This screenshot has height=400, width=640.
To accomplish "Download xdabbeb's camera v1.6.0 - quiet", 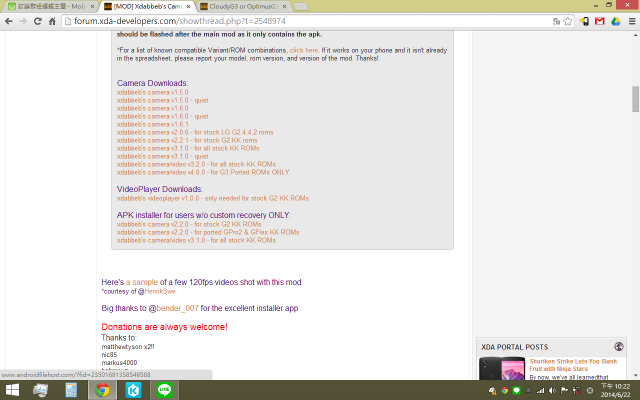I will coord(162,116).
